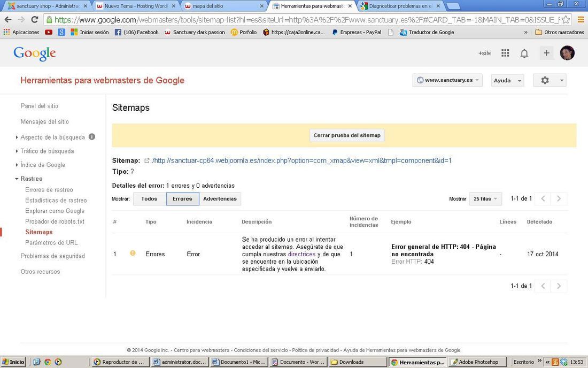
Task: Click the upper previous page arrow
Action: tap(543, 199)
